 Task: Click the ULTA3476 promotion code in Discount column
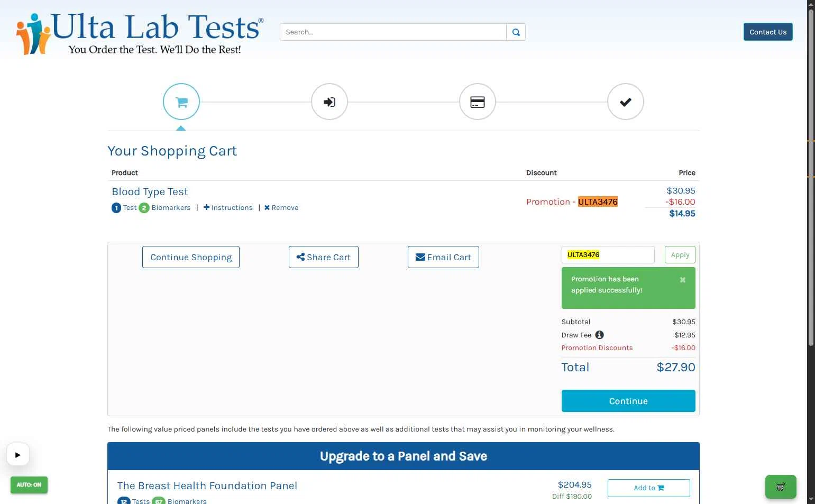(x=598, y=201)
